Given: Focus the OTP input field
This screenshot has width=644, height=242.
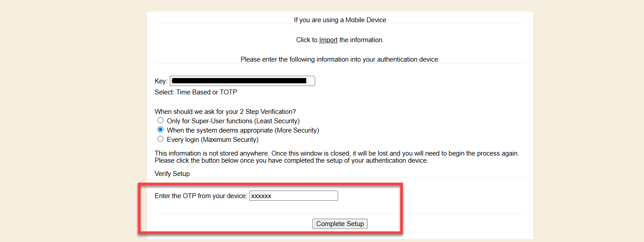Looking at the screenshot, I should (x=293, y=196).
